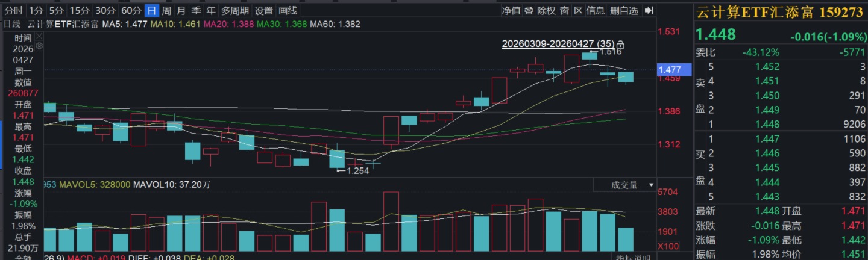Image resolution: width=868 pixels, height=260 pixels.
Task: Open the 画线 drawing tools
Action: click(289, 11)
